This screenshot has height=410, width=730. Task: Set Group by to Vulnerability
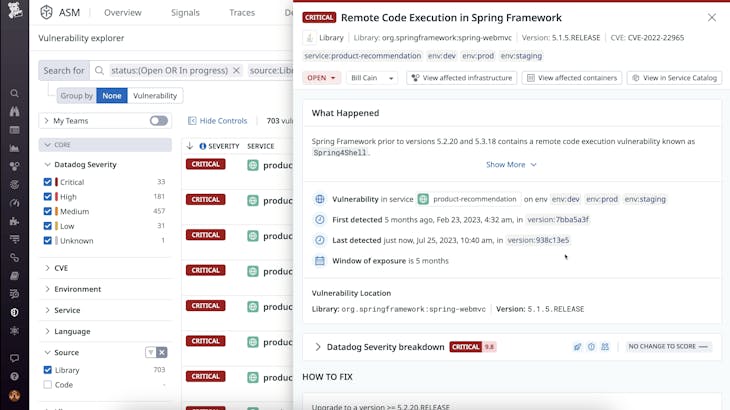(155, 95)
